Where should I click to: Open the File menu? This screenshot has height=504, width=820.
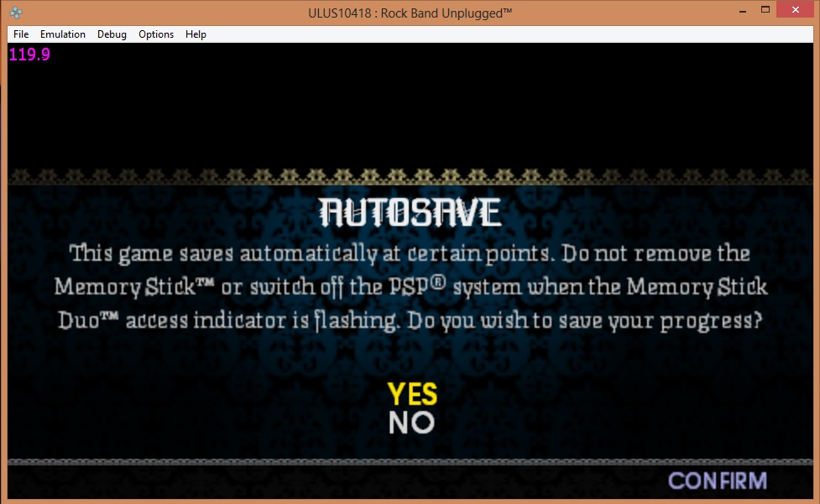point(21,34)
